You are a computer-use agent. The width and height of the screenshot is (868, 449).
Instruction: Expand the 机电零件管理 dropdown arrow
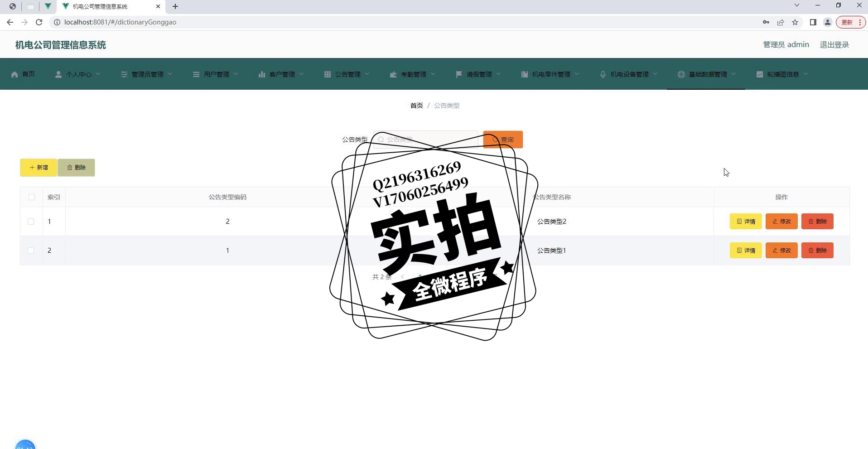pos(577,74)
